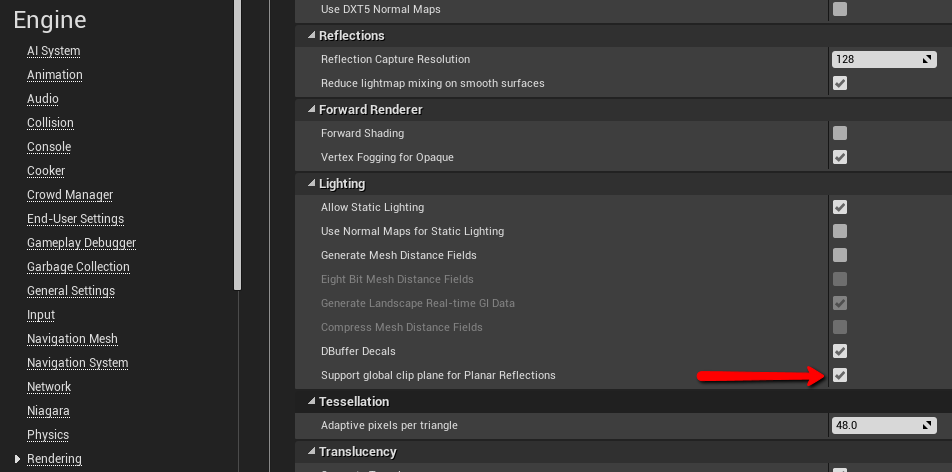Click the Adaptive pixels per triangle spinner icon
The height and width of the screenshot is (472, 952).
tap(927, 425)
